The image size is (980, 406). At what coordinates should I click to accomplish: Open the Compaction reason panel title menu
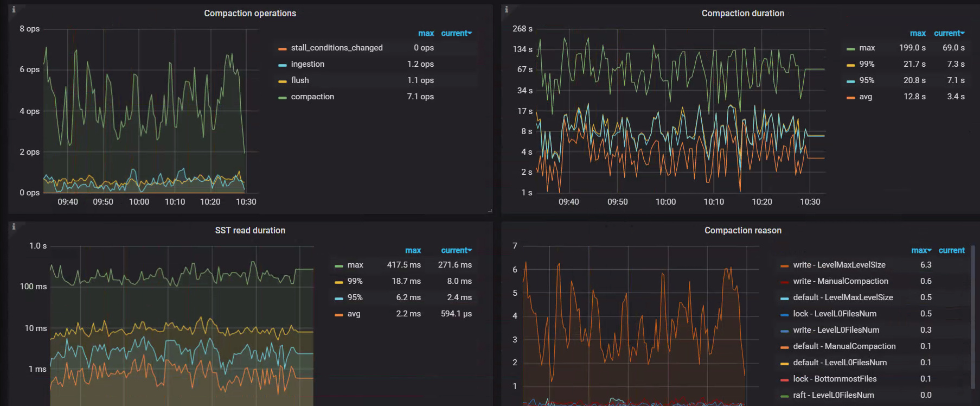click(x=742, y=230)
